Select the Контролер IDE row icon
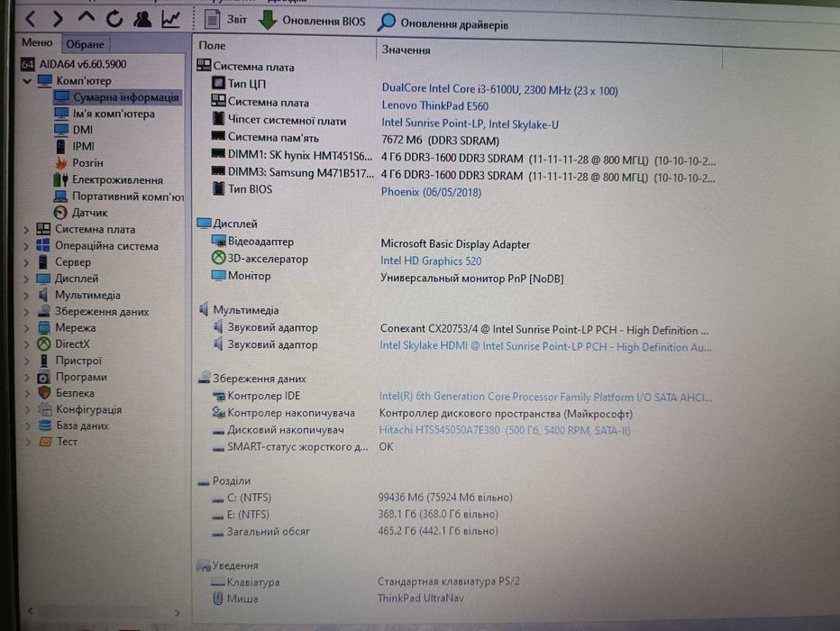 218,396
